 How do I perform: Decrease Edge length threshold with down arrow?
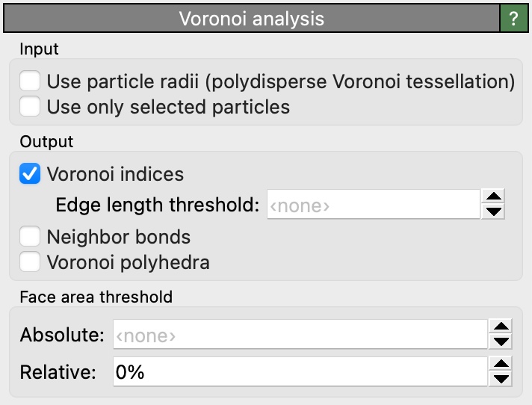(x=494, y=211)
